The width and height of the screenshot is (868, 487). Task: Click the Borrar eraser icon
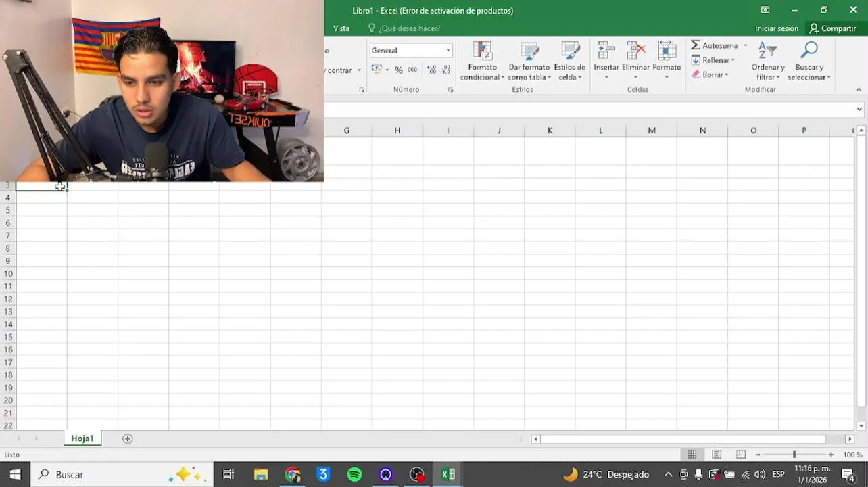tap(696, 74)
